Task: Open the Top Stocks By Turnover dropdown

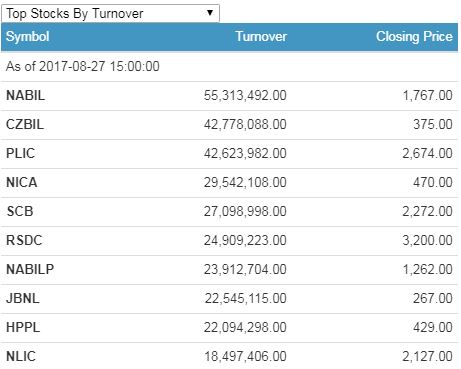Action: point(110,13)
